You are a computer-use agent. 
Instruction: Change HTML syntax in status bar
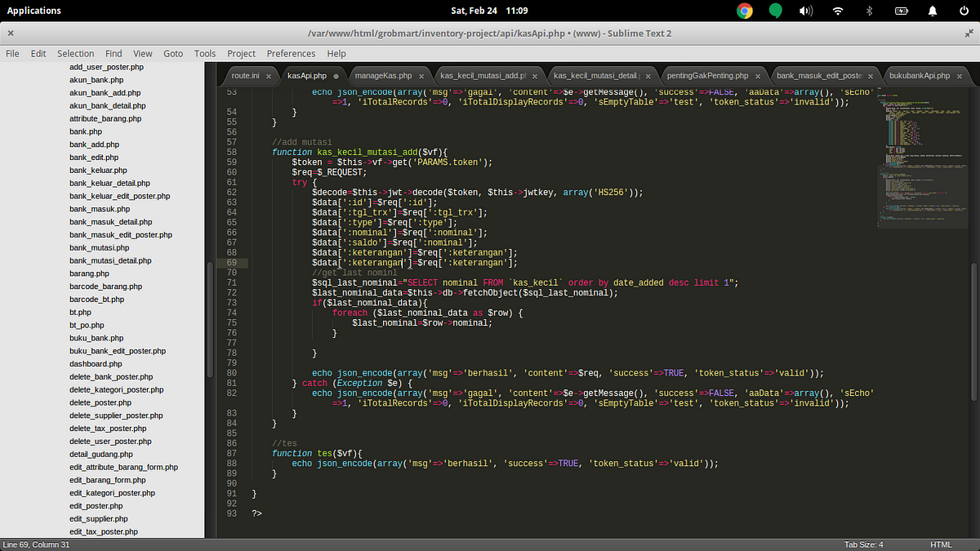(941, 544)
